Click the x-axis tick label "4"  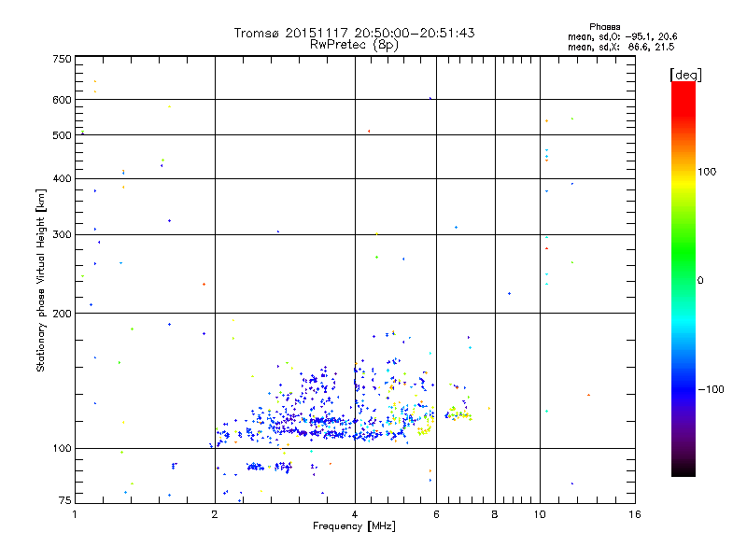355,514
